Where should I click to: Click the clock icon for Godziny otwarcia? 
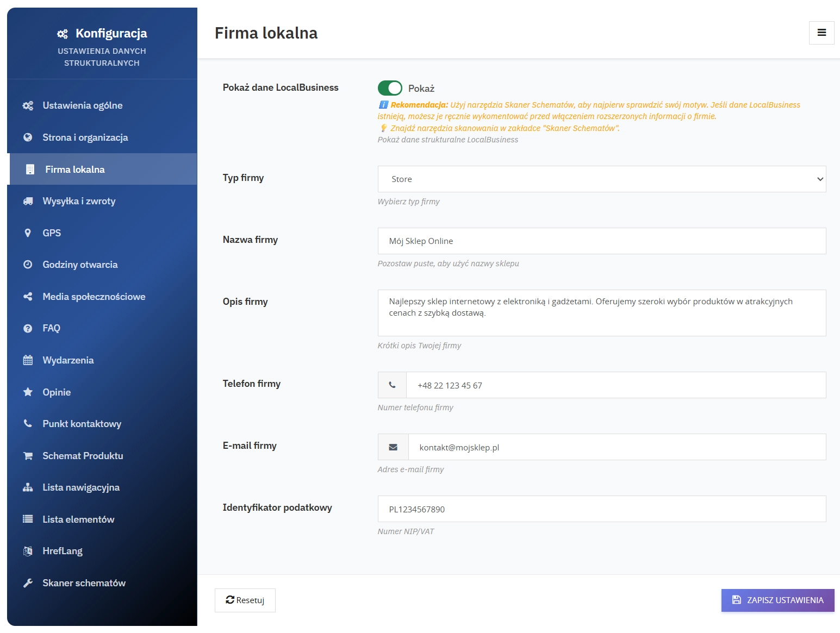point(28,265)
